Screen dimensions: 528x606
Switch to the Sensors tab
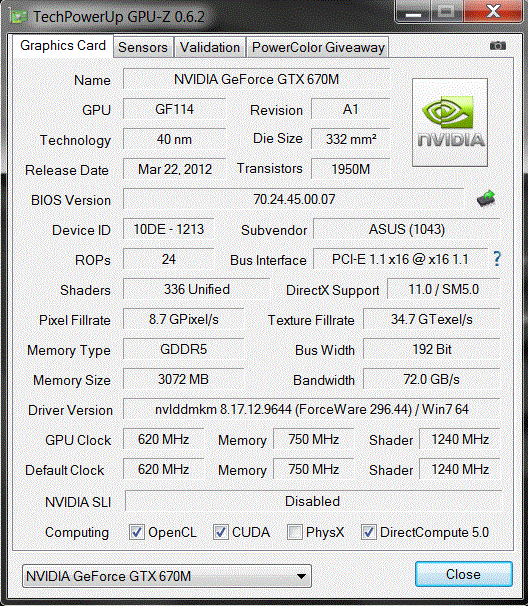143,47
